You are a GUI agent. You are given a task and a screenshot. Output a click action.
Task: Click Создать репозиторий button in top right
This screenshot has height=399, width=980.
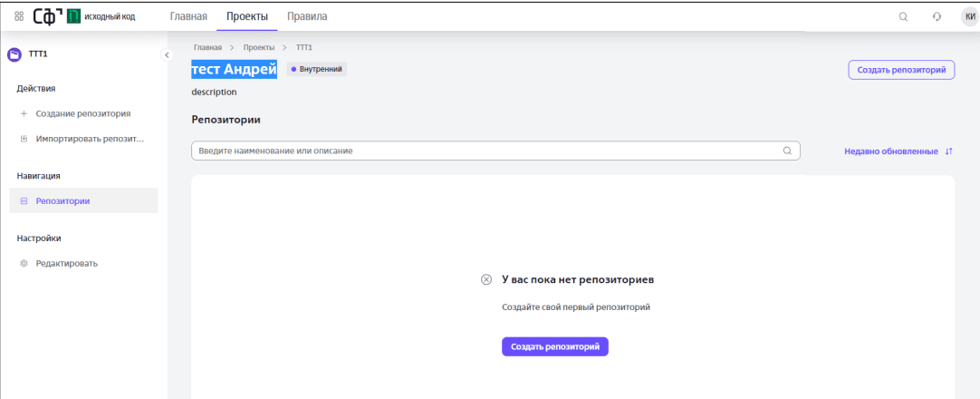pyautogui.click(x=900, y=70)
